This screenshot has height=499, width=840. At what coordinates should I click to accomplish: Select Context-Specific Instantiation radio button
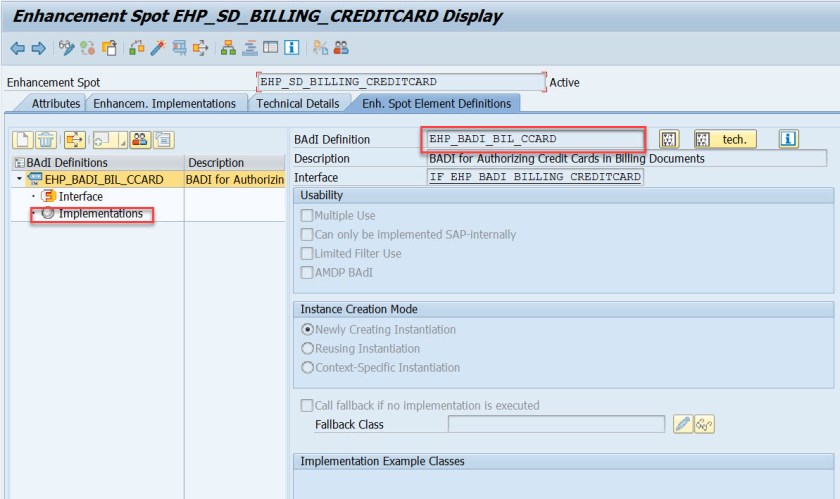point(308,368)
